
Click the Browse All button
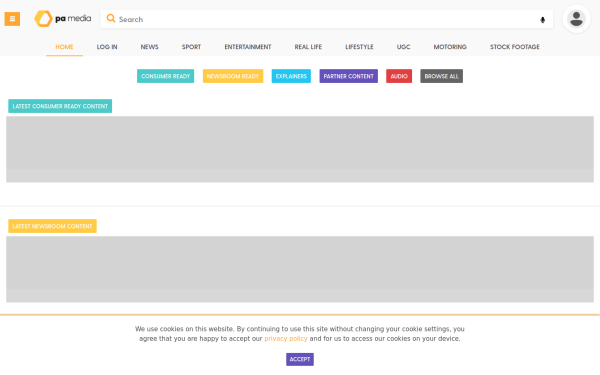pyautogui.click(x=442, y=76)
